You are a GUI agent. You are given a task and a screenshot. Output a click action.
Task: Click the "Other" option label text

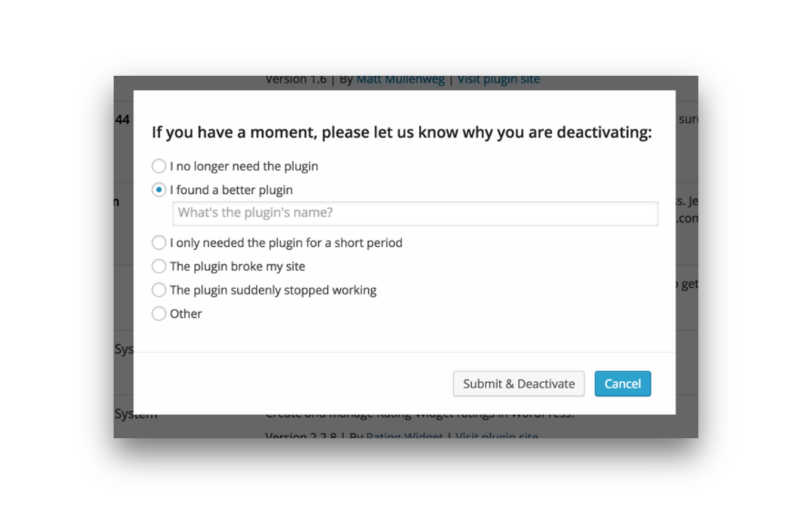186,313
